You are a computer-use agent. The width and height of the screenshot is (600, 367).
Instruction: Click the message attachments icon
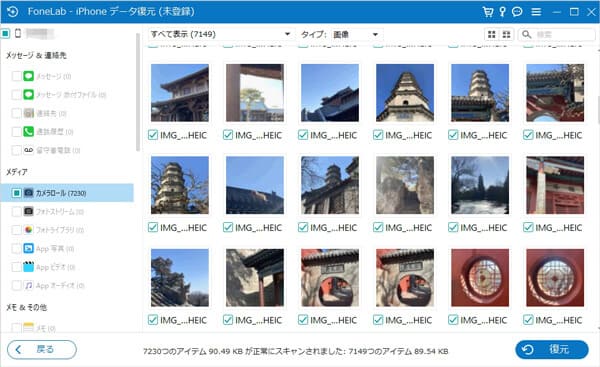pyautogui.click(x=29, y=94)
